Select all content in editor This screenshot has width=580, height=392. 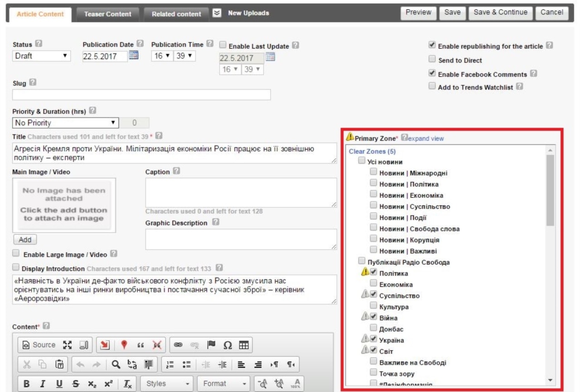(148, 364)
